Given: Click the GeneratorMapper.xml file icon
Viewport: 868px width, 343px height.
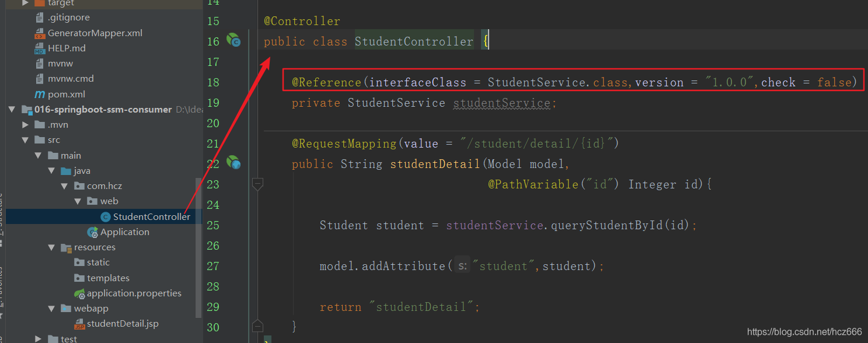Looking at the screenshot, I should tap(40, 33).
